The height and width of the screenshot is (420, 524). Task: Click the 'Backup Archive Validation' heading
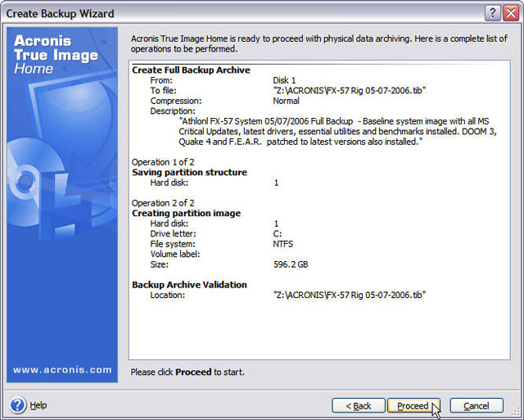189,285
